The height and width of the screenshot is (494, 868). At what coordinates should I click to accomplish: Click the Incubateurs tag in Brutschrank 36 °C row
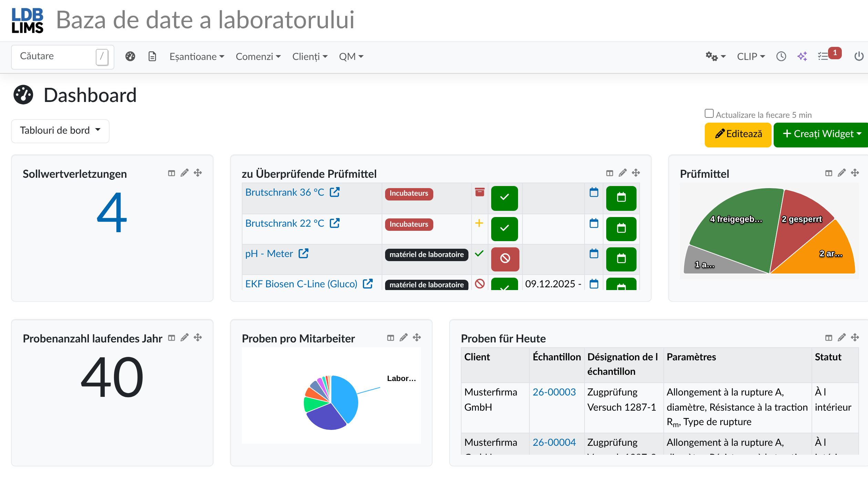[409, 194]
